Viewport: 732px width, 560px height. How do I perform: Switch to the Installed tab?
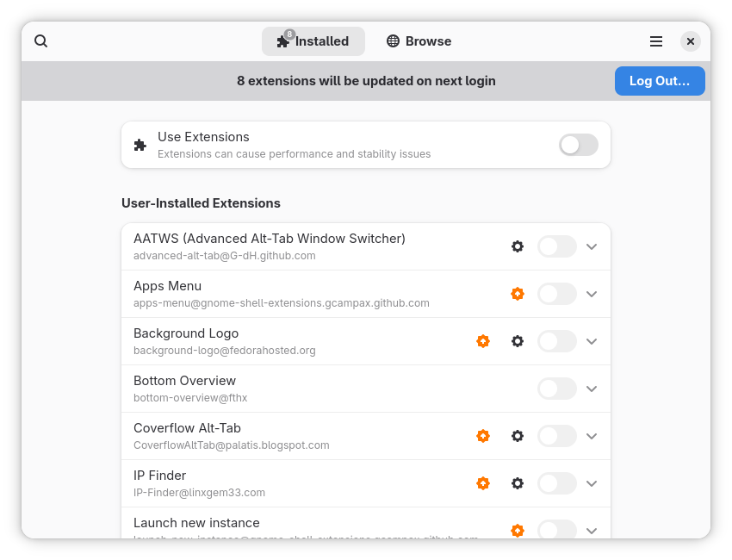pyautogui.click(x=313, y=41)
